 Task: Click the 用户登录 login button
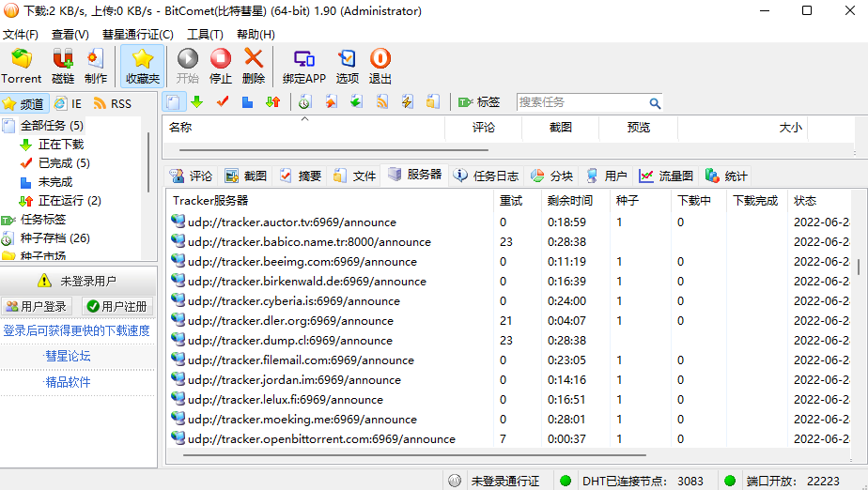click(37, 306)
